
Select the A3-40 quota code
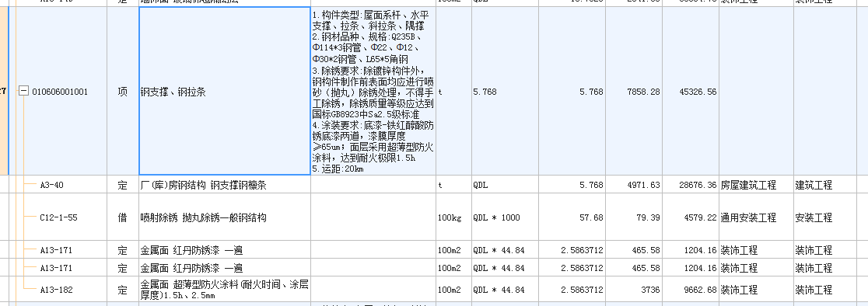pos(51,185)
